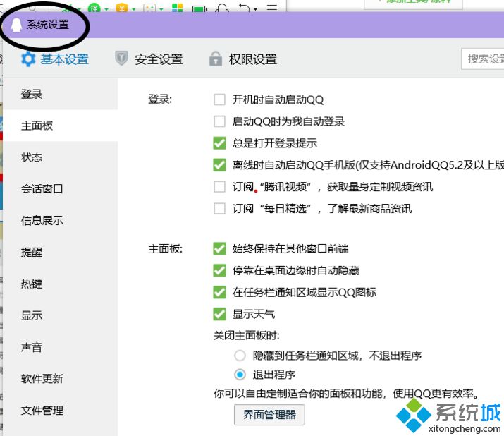Uncheck the 显示天气 checkbox
The image size is (504, 436).
tap(219, 314)
